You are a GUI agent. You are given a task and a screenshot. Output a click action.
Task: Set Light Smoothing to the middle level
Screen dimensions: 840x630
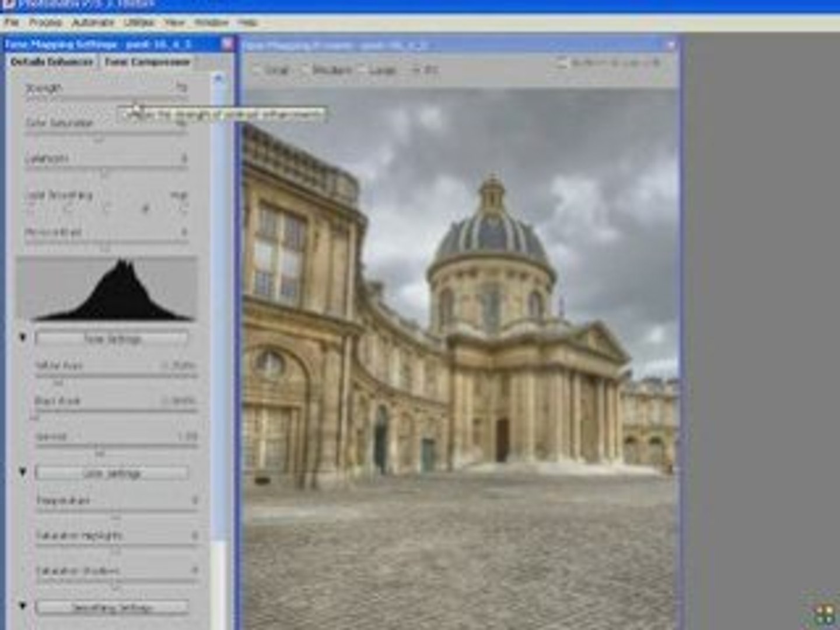[x=107, y=208]
